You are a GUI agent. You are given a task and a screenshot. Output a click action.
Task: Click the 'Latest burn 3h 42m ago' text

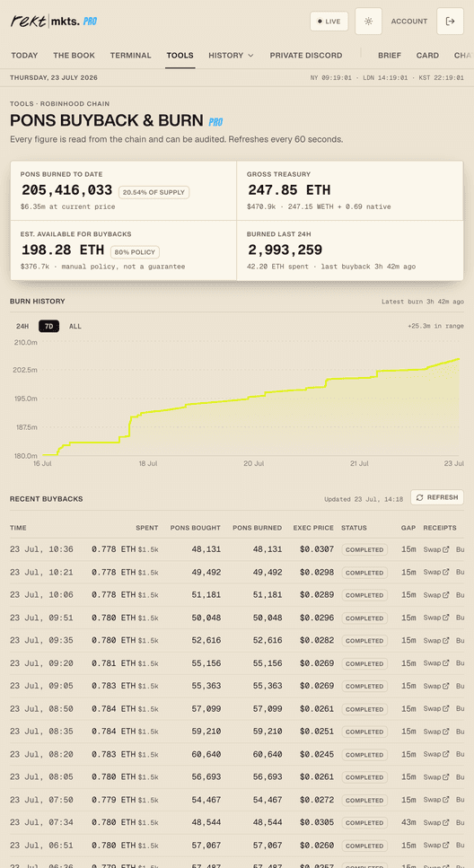point(423,302)
